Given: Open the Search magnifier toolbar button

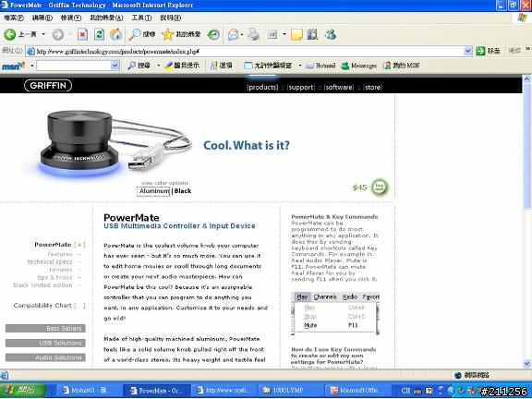Looking at the screenshot, I should click(142, 34).
